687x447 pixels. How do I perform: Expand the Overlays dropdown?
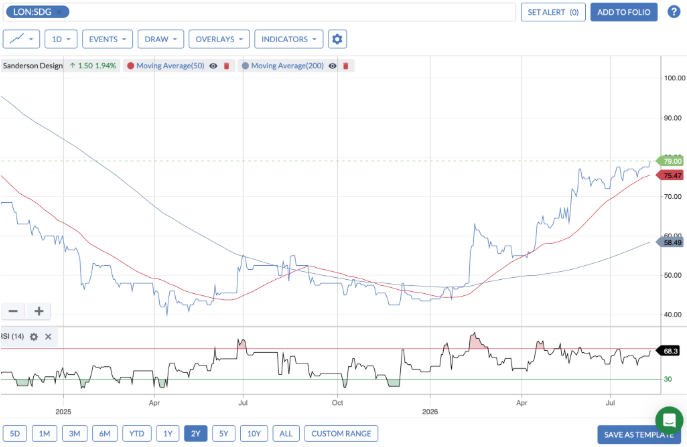point(219,39)
